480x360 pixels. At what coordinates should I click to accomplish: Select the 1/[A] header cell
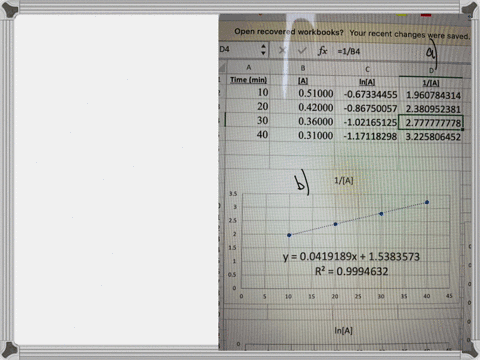tap(431, 83)
